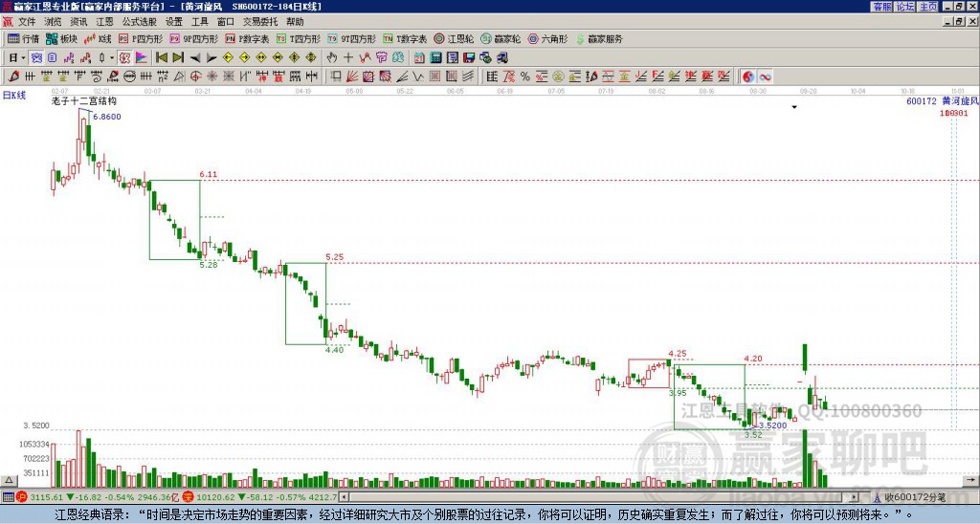Viewport: 980px width, 524px height.
Task: Select the Gann fan lines tool
Action: click(x=352, y=76)
